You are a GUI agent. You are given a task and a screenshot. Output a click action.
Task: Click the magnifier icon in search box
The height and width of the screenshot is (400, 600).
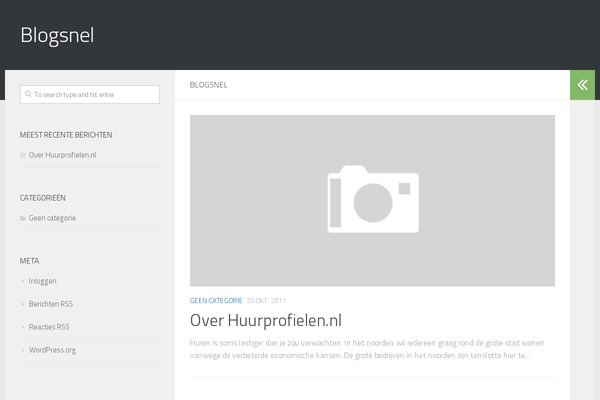[28, 94]
